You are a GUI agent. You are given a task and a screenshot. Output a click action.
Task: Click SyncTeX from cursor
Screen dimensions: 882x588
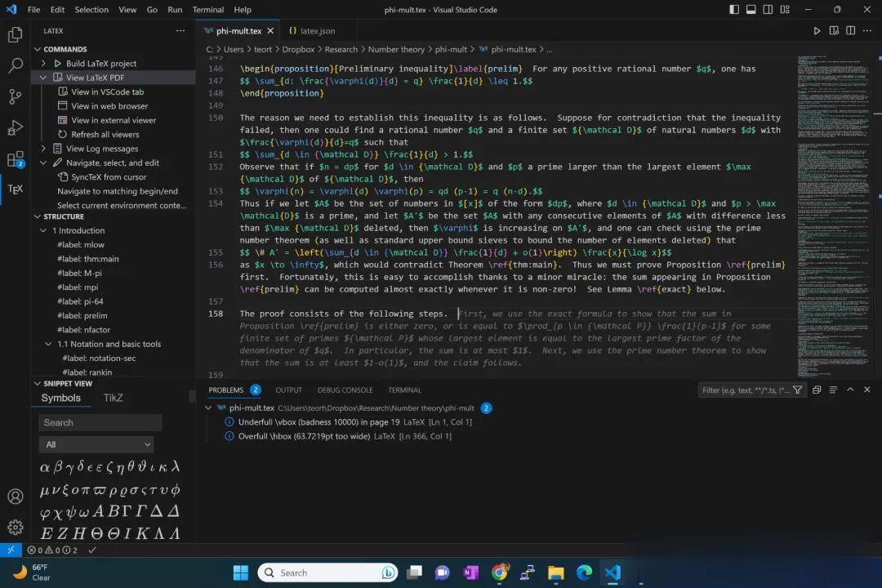point(109,176)
